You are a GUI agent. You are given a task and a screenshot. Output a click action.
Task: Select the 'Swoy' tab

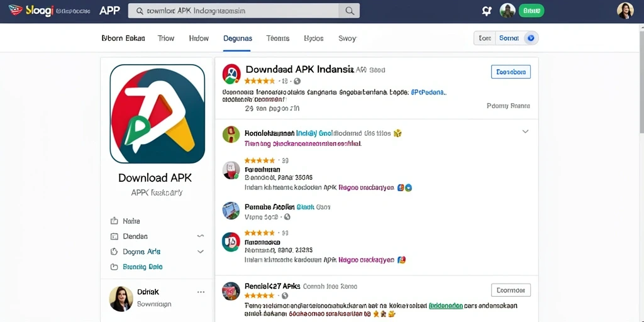[347, 38]
